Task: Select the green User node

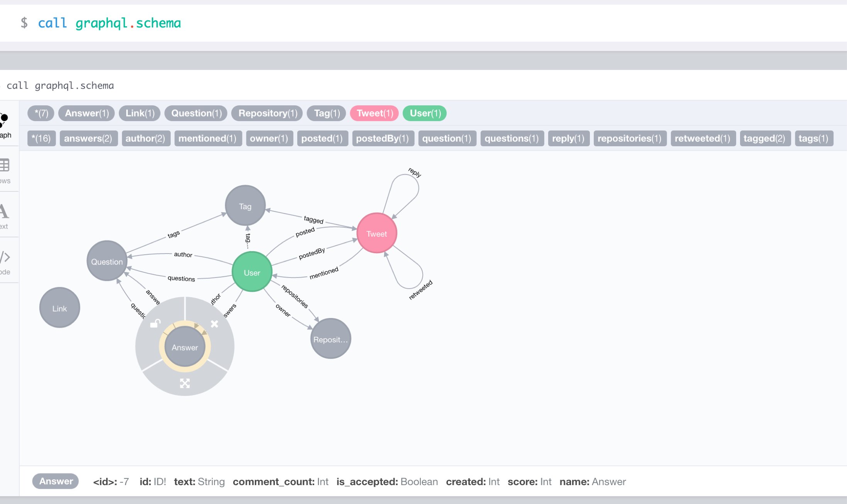Action: (252, 272)
